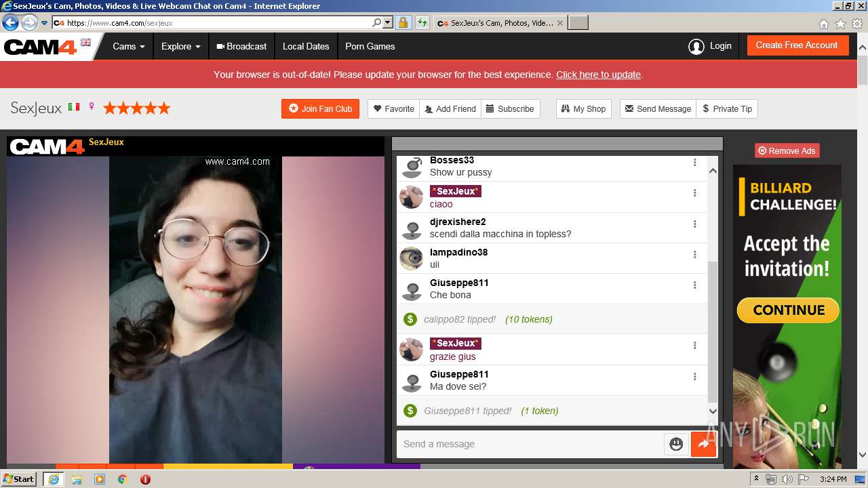The image size is (868, 488).
Task: Click the user profile icon beside Login
Action: 696,47
